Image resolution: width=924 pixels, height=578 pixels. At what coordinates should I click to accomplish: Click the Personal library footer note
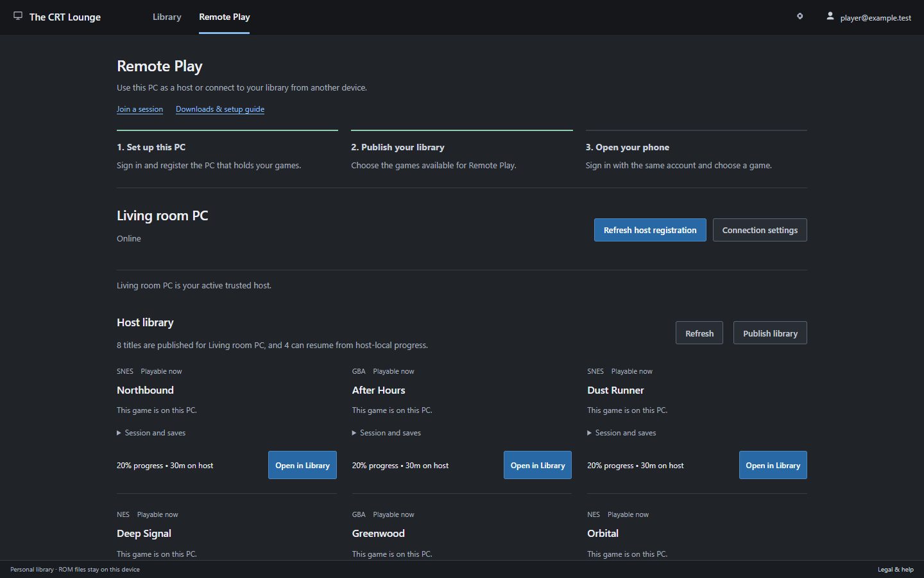[x=75, y=569]
